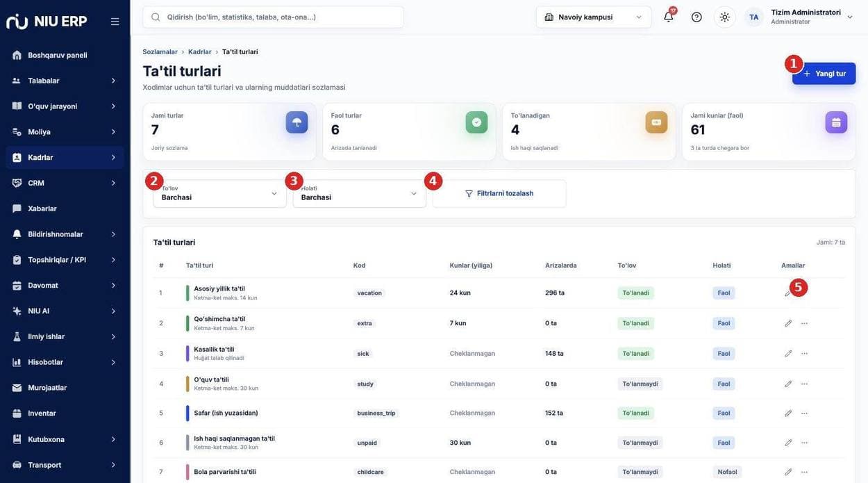Open the Xabarlar sidebar item

[65, 208]
